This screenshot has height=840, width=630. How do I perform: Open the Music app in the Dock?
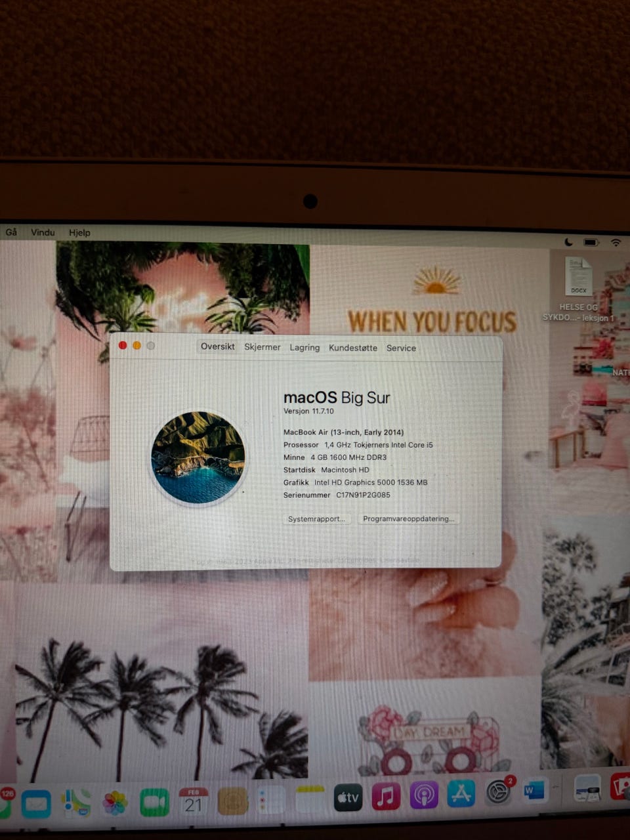tap(386, 797)
